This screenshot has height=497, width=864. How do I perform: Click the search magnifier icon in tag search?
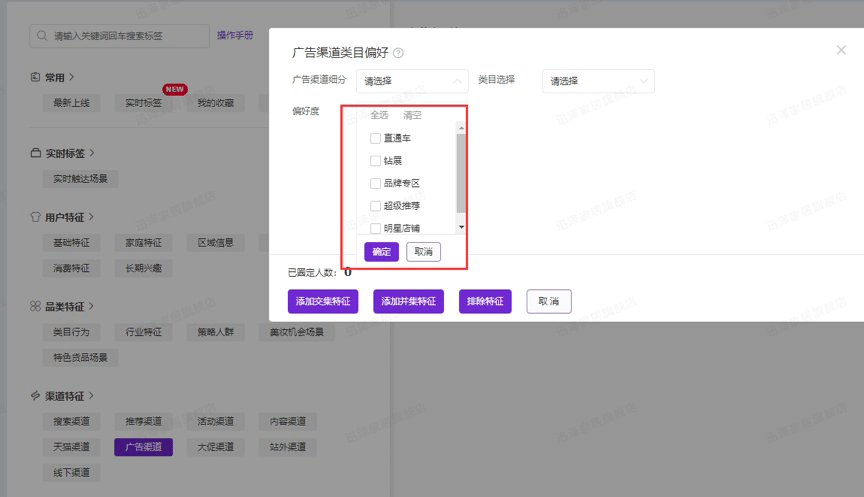coord(42,37)
